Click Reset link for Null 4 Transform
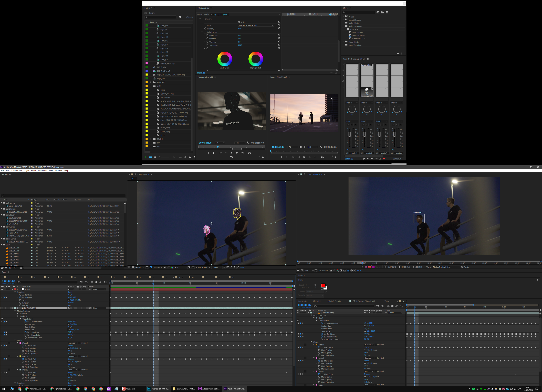 tap(70, 292)
